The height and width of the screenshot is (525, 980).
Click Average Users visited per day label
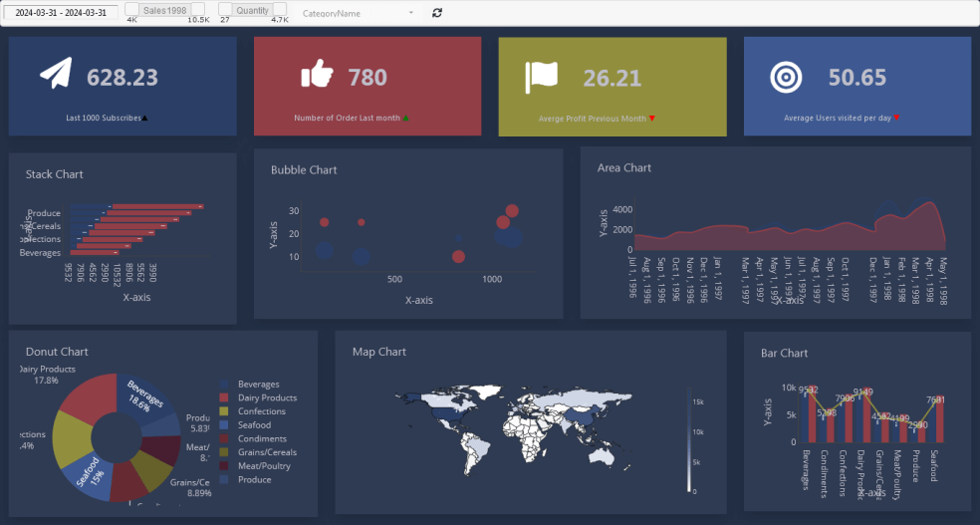click(838, 119)
